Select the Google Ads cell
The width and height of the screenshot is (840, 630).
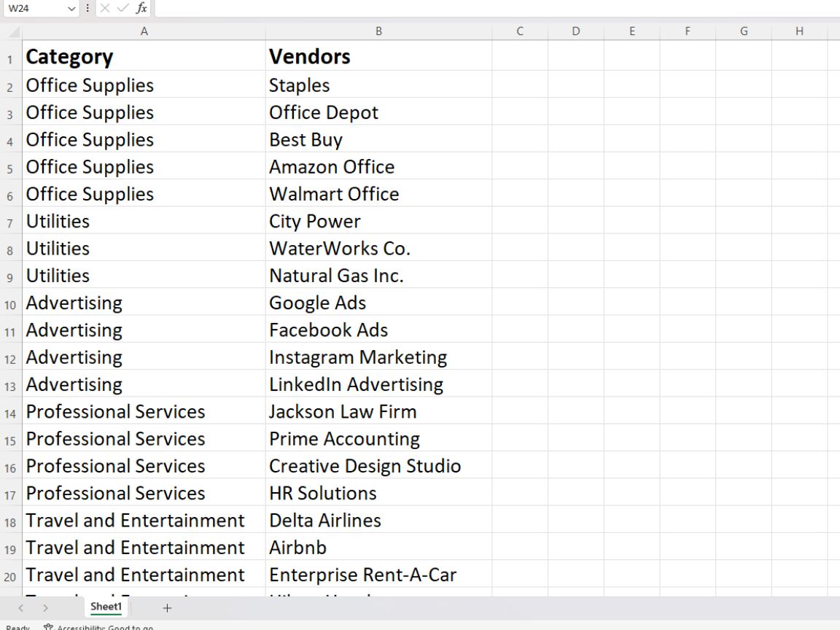(378, 303)
